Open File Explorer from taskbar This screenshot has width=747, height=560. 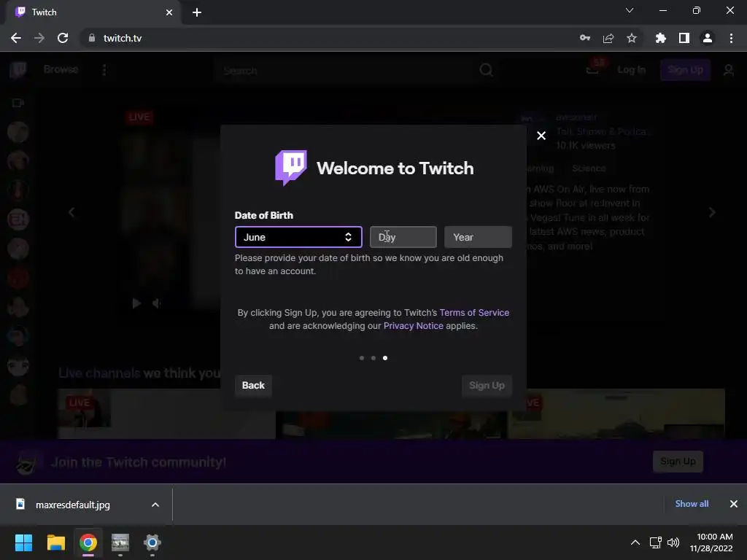click(x=55, y=542)
